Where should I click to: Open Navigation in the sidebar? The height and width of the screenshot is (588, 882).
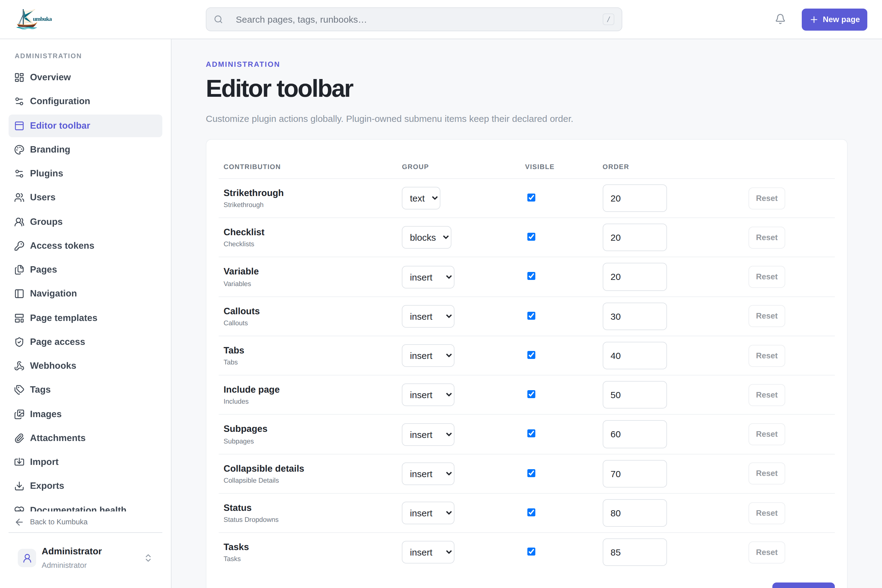(x=85, y=294)
